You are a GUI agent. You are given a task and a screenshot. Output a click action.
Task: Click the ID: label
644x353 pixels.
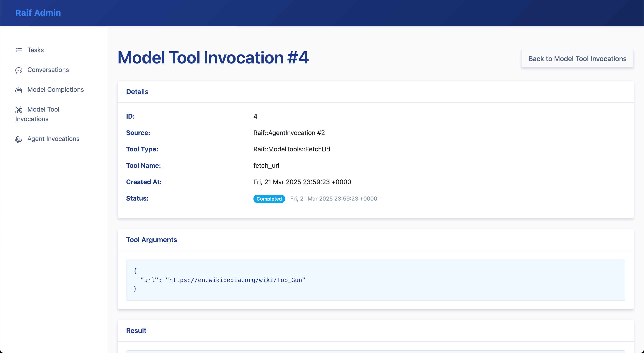tap(131, 116)
